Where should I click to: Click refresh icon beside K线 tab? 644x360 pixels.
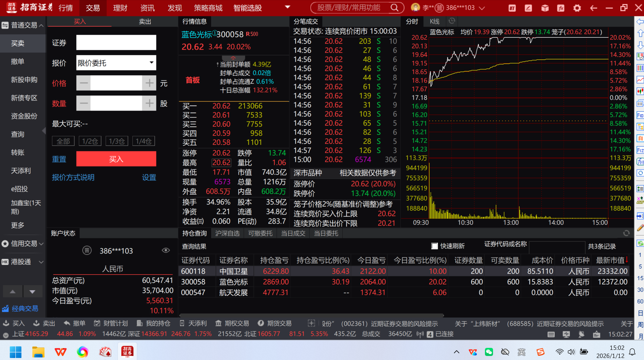(x=452, y=21)
